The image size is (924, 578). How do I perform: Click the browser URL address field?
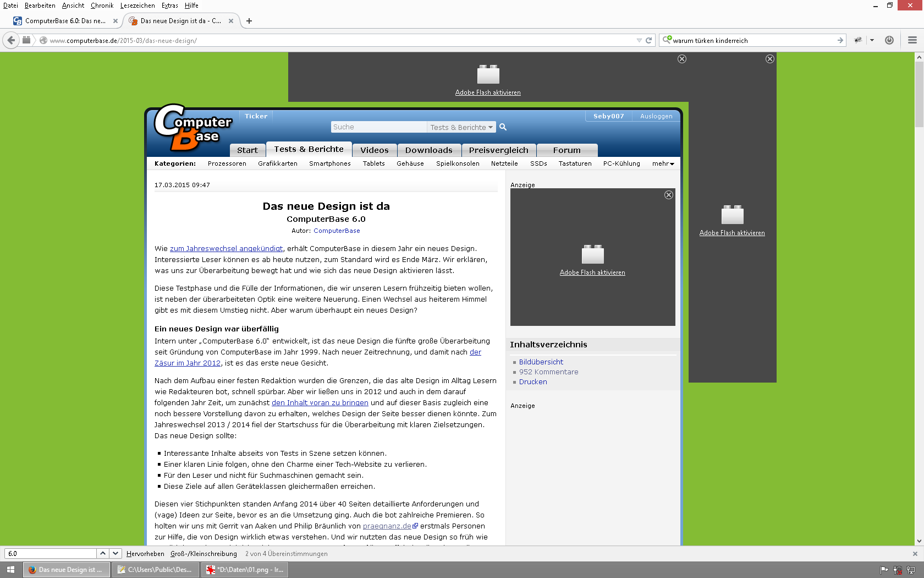pyautogui.click(x=341, y=40)
